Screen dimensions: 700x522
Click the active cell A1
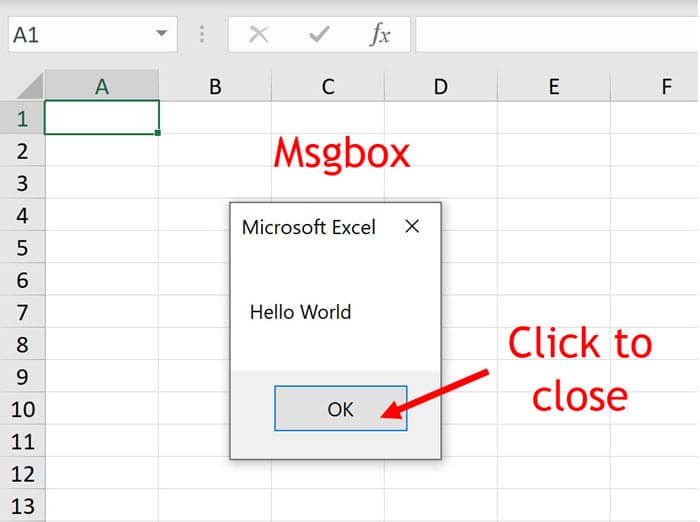coord(102,117)
